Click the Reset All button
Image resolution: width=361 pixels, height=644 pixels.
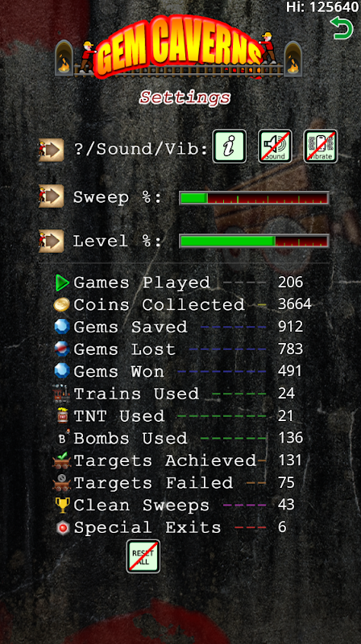click(x=143, y=556)
